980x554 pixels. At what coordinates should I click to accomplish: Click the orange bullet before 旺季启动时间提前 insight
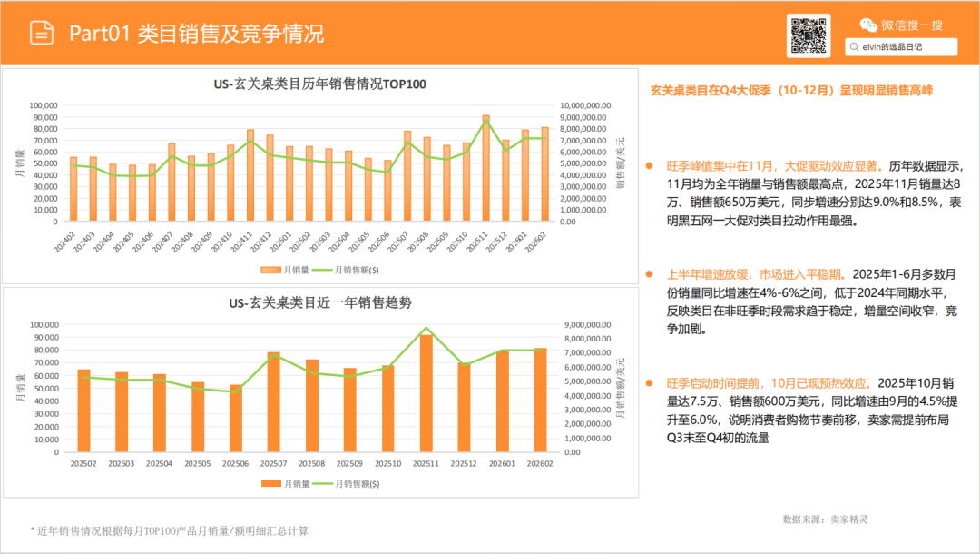(x=648, y=381)
